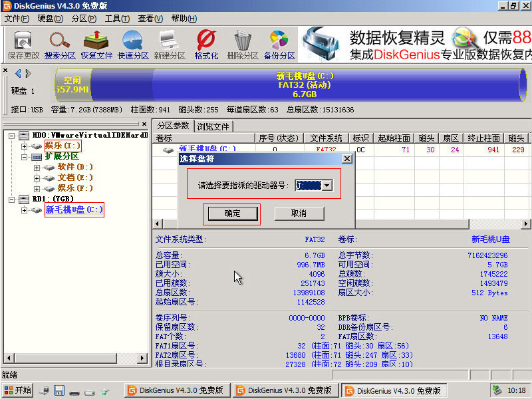Expand the 娱乐(F:) tree node
The height and width of the screenshot is (399, 532).
pyautogui.click(x=37, y=188)
